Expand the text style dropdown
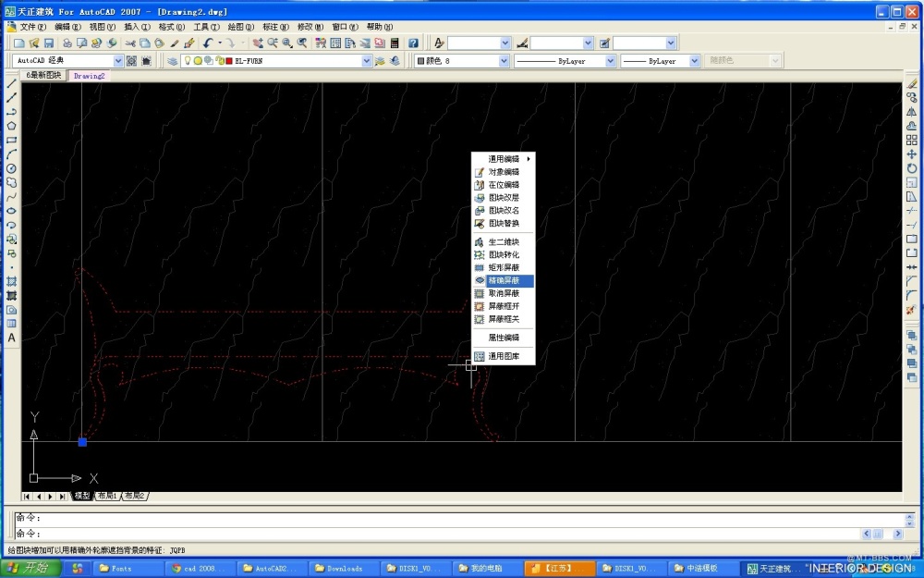The height and width of the screenshot is (578, 924). coord(505,43)
